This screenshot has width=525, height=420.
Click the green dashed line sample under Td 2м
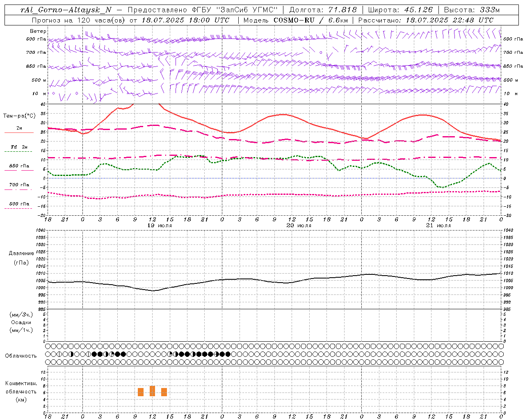[18, 151]
